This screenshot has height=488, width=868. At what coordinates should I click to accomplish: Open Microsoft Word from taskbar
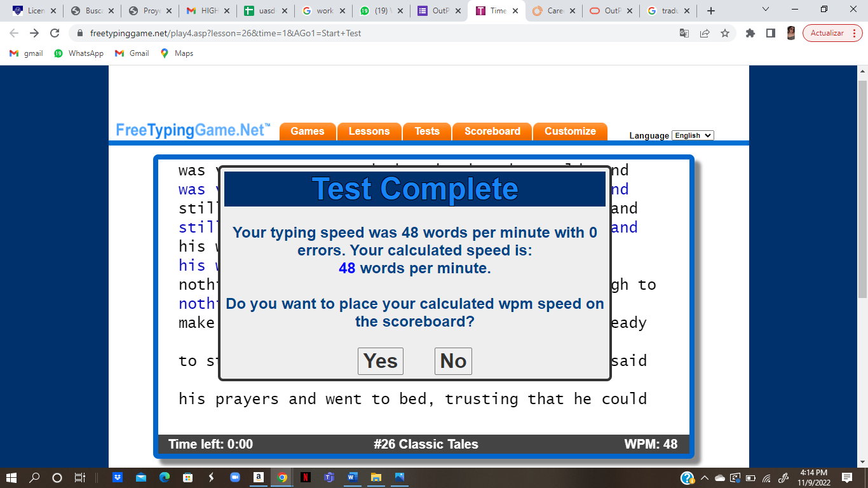click(353, 477)
